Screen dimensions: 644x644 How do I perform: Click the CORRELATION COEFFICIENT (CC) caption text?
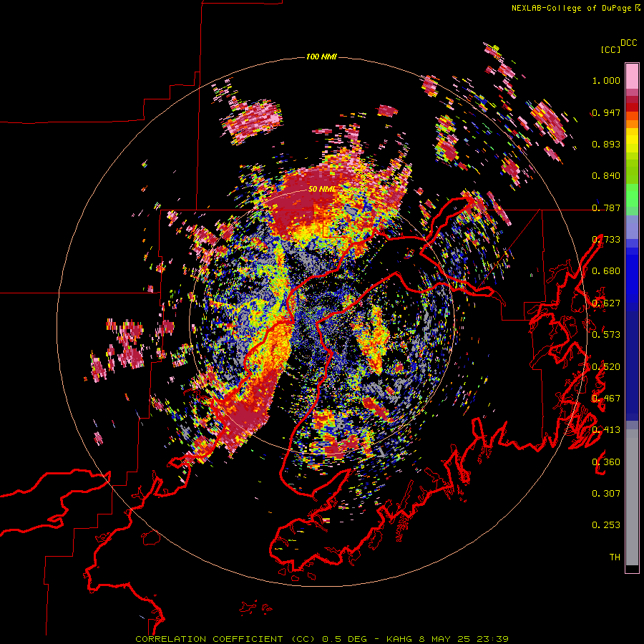225,639
